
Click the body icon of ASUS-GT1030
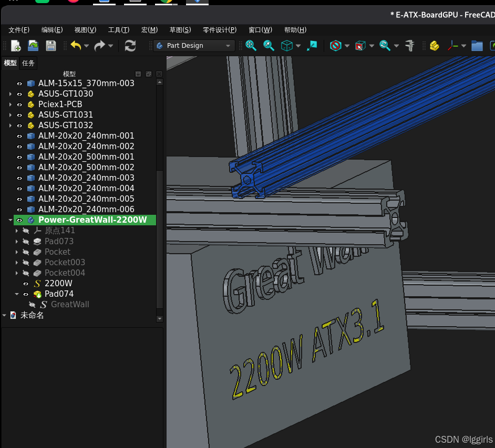pyautogui.click(x=31, y=94)
